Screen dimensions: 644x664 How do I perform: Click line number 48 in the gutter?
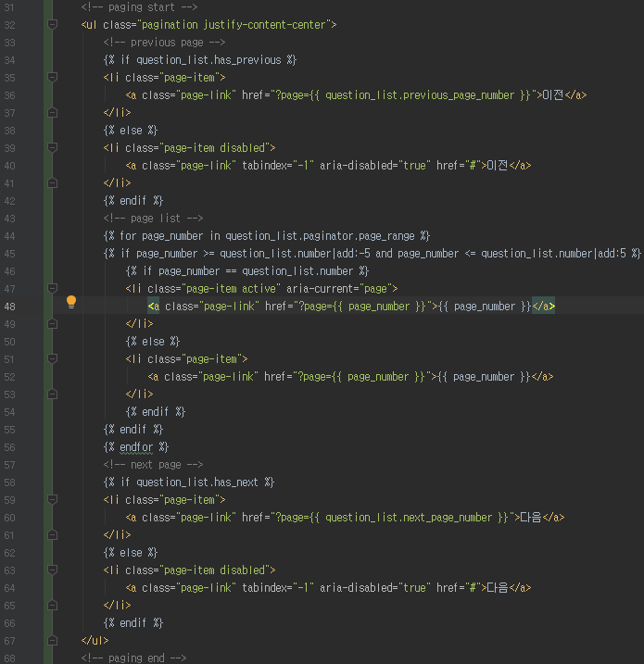click(10, 307)
